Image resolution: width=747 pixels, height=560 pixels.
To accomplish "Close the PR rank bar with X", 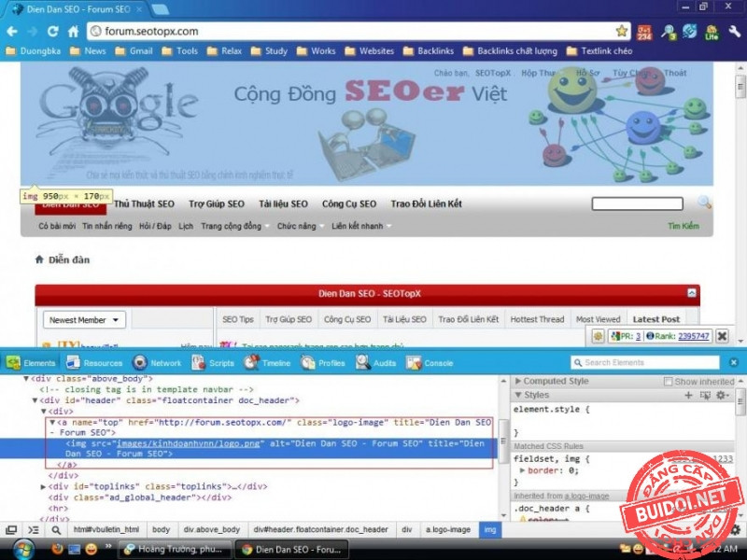I will [722, 336].
